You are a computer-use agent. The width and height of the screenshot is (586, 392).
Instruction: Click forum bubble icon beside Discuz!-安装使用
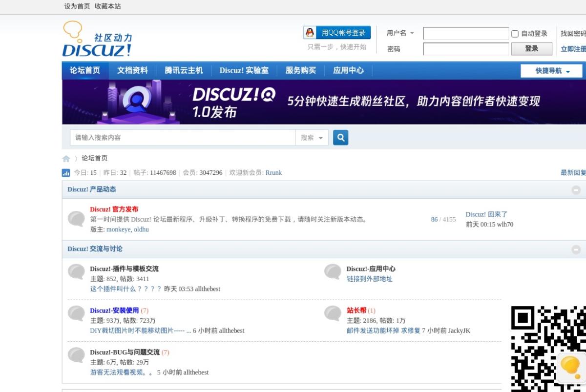coord(76,313)
